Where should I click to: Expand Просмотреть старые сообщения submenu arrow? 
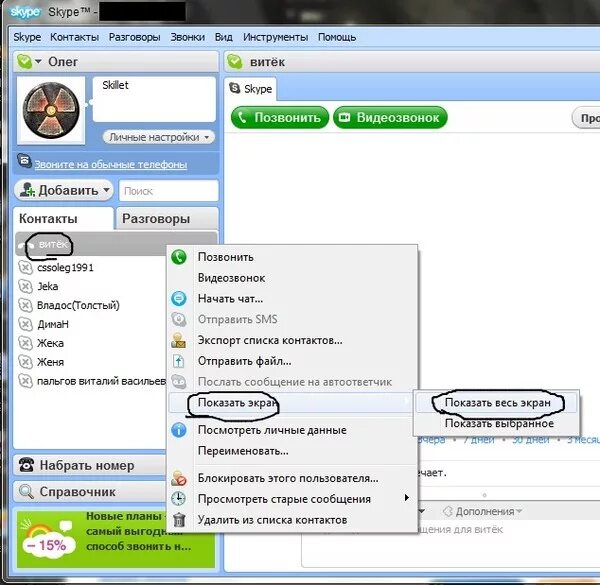406,498
